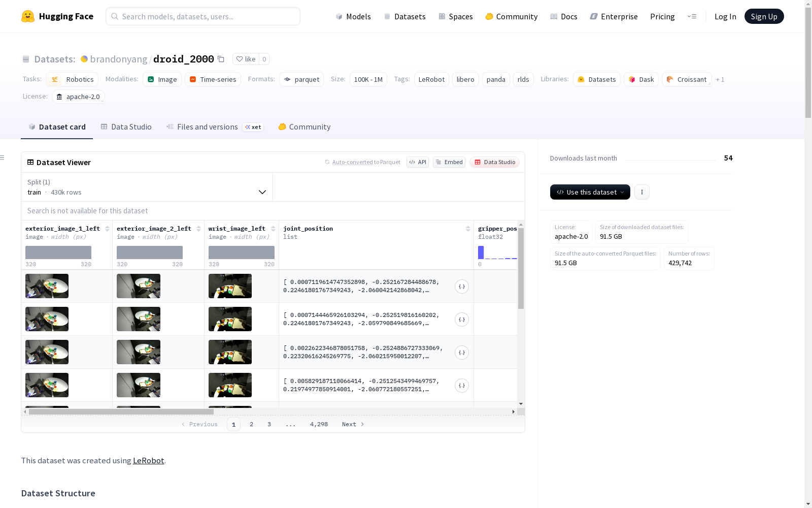
Task: Click the Time-series modality tag
Action: [213, 79]
